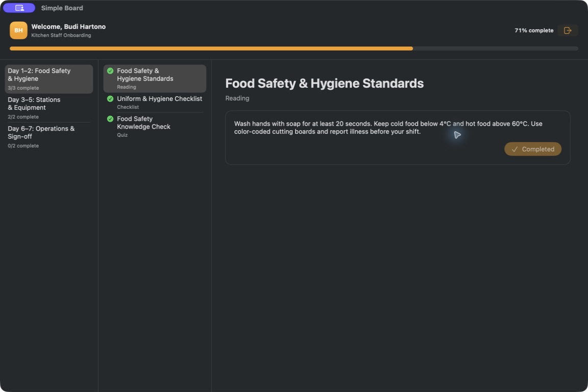Click the BH avatar badge
This screenshot has width=588, height=392.
pyautogui.click(x=18, y=31)
